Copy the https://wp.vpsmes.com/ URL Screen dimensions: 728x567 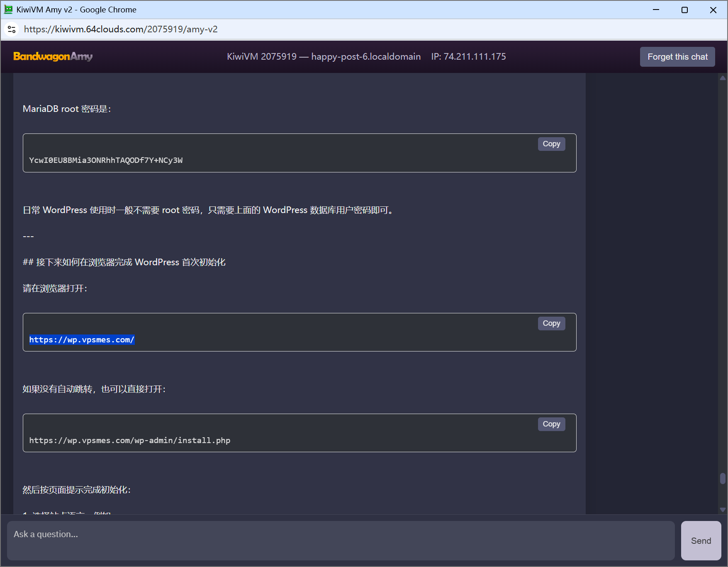point(551,323)
